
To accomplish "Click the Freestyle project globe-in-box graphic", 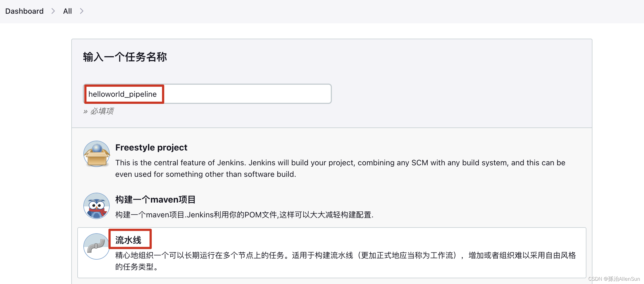I will 96,154.
